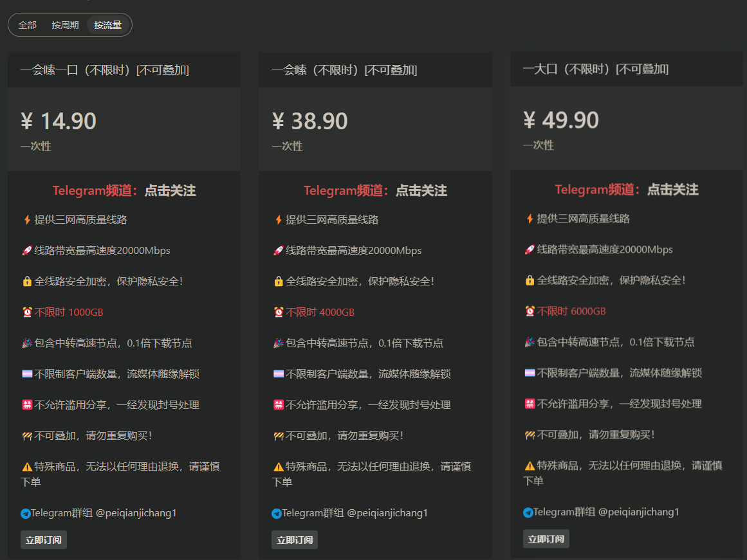This screenshot has height=560, width=747.
Task: Click 立即订阅 on the ¥38.90 plan
Action: (x=295, y=540)
